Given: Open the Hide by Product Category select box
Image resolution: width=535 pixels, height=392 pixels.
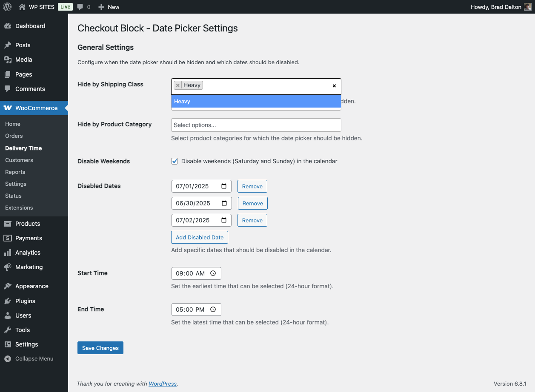Looking at the screenshot, I should [256, 125].
